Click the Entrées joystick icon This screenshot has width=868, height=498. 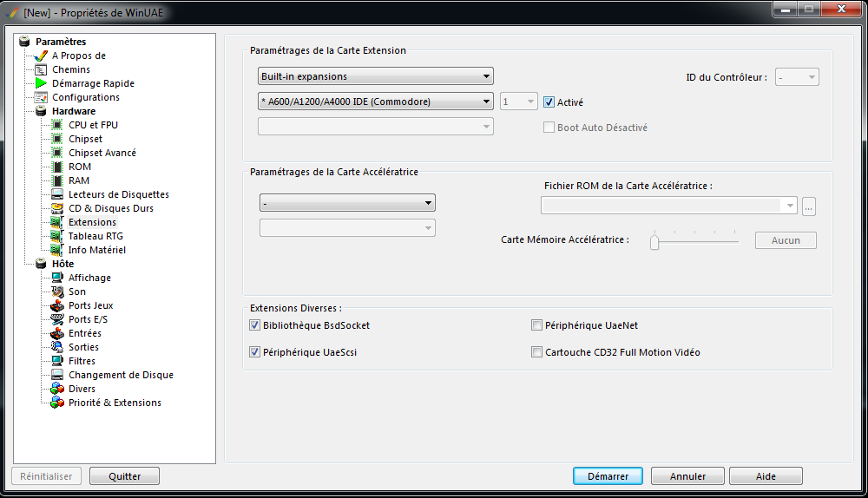(x=57, y=333)
